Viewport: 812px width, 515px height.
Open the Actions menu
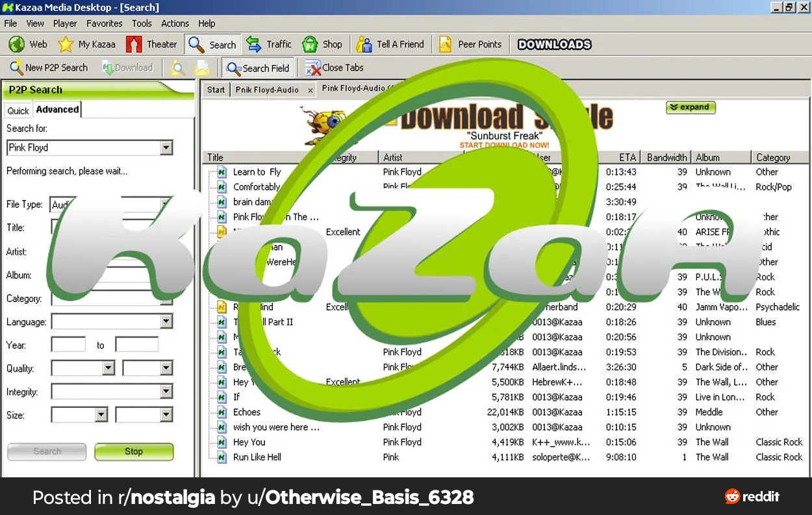point(175,23)
